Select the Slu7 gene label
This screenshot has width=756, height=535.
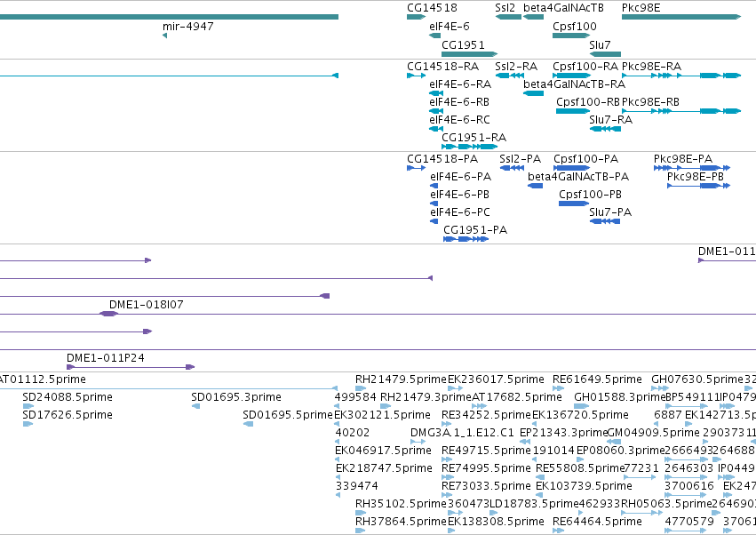(x=600, y=45)
